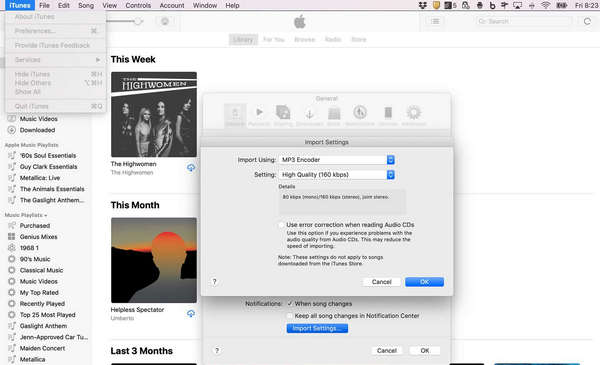Open the '60s Soul Essentials playlist

pyautogui.click(x=47, y=156)
